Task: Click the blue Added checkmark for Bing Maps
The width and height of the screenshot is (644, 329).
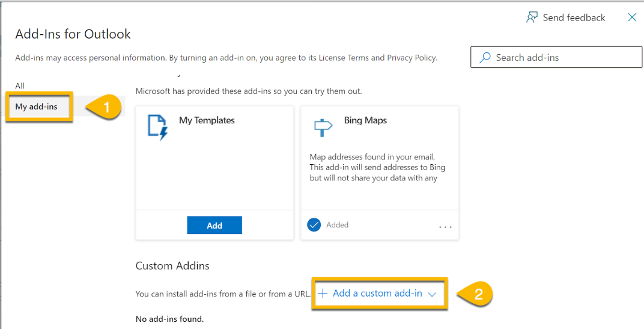Action: [314, 225]
